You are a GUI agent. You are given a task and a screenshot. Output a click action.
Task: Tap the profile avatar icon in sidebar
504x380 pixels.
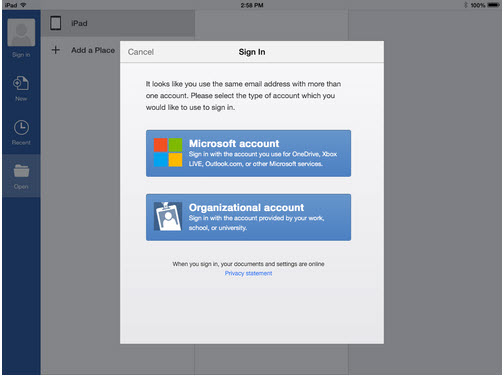tap(21, 32)
